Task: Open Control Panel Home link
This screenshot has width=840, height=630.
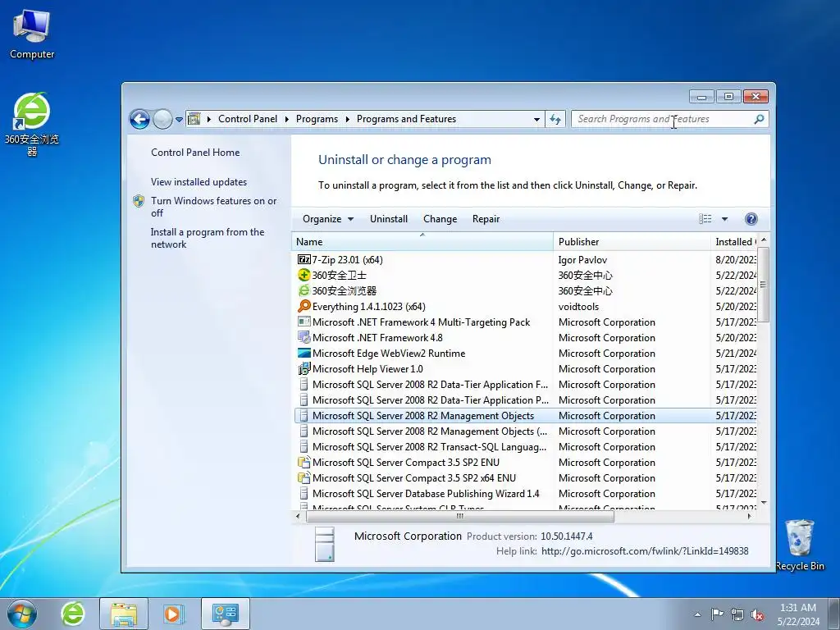Action: pos(195,152)
